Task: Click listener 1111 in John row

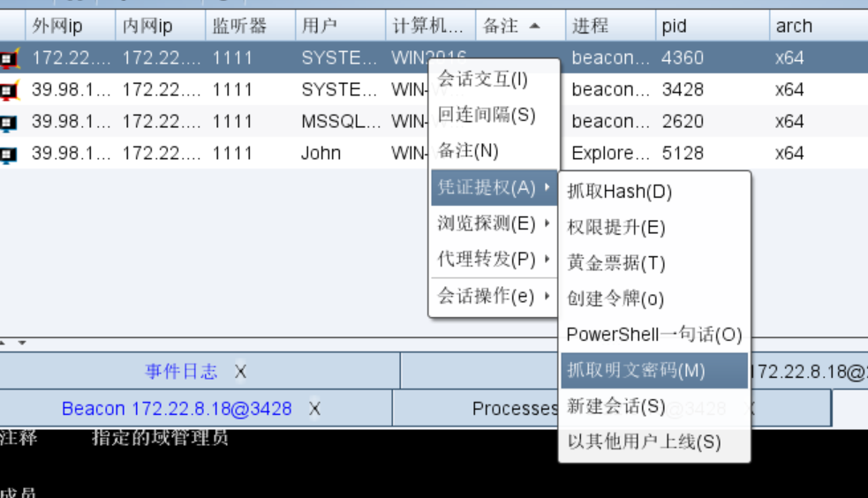Action: click(x=232, y=154)
